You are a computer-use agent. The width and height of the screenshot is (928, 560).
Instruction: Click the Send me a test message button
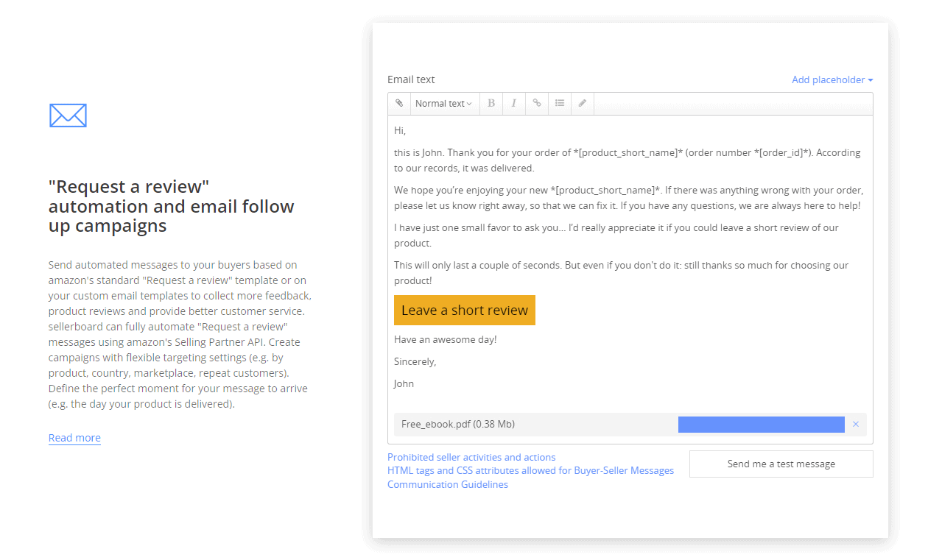click(x=781, y=464)
